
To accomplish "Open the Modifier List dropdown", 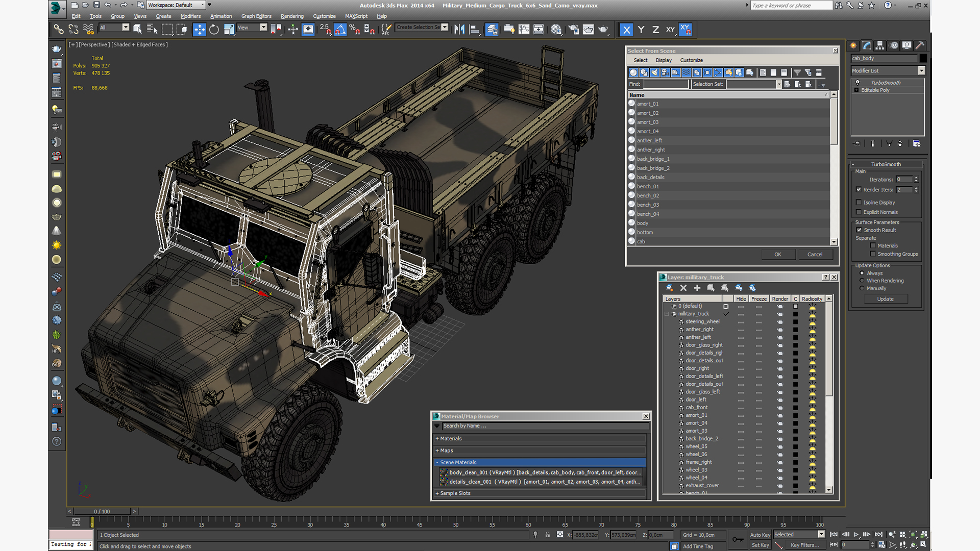I will 888,71.
